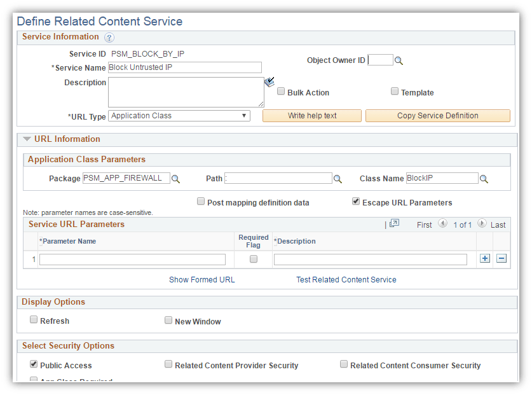Click inside the Service Name field

coord(184,67)
